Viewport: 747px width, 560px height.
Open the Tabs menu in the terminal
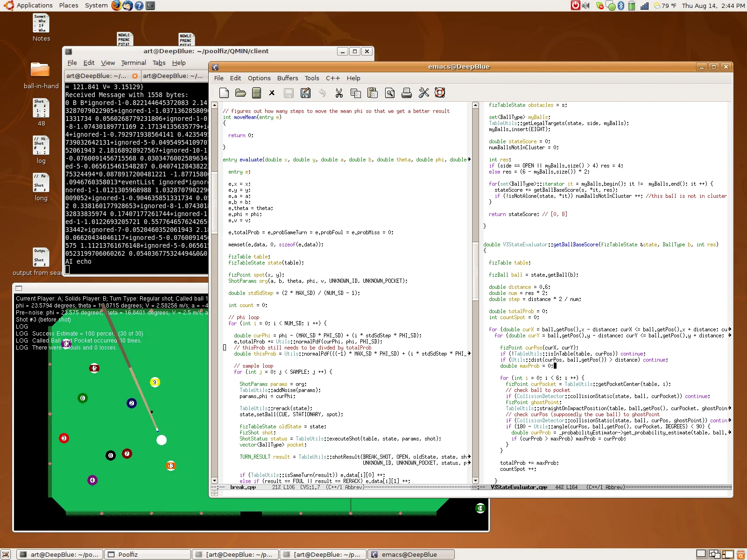click(159, 63)
